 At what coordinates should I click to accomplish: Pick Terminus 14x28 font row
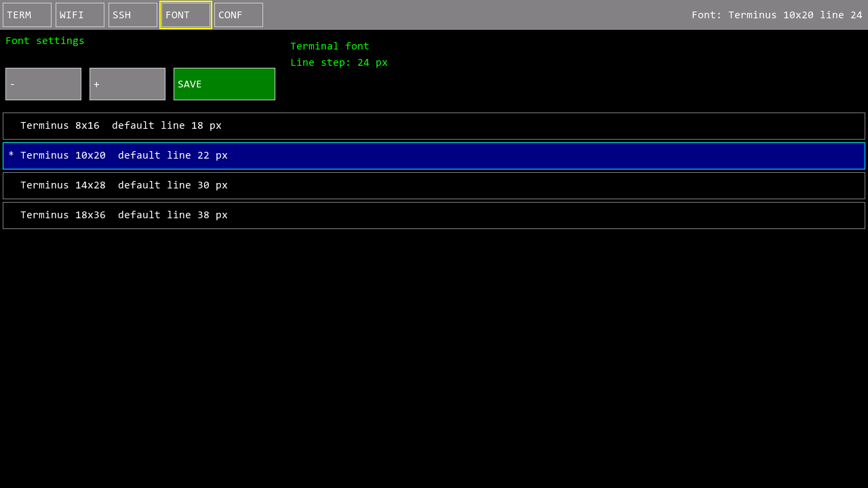[434, 186]
